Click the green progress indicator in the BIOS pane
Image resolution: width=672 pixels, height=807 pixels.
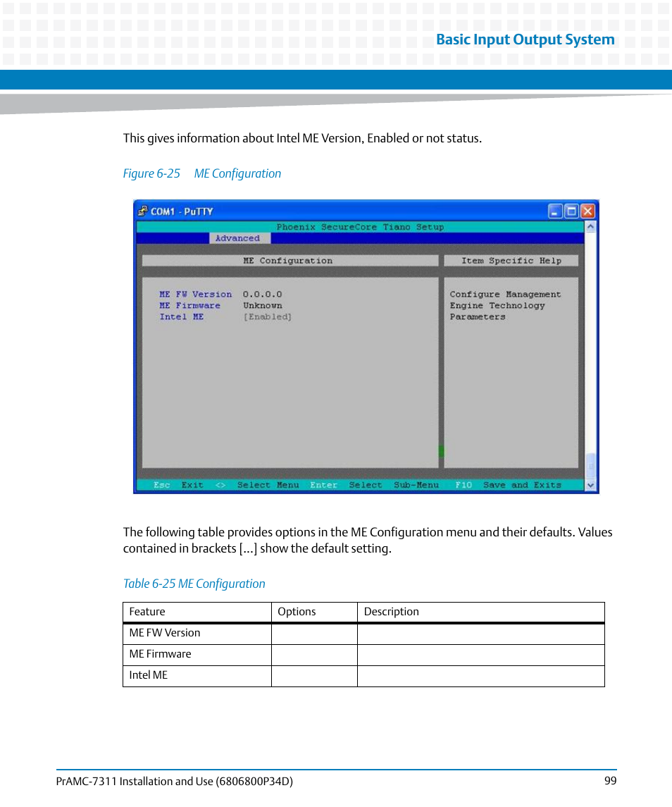click(x=442, y=451)
